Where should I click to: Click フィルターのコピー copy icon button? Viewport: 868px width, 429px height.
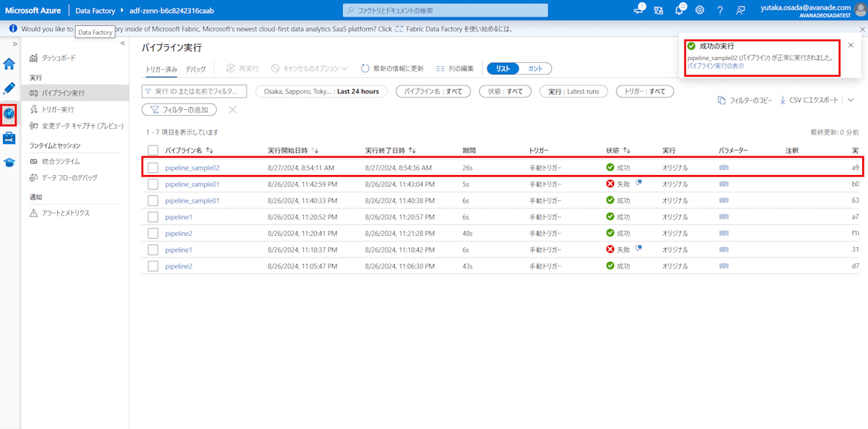(744, 100)
